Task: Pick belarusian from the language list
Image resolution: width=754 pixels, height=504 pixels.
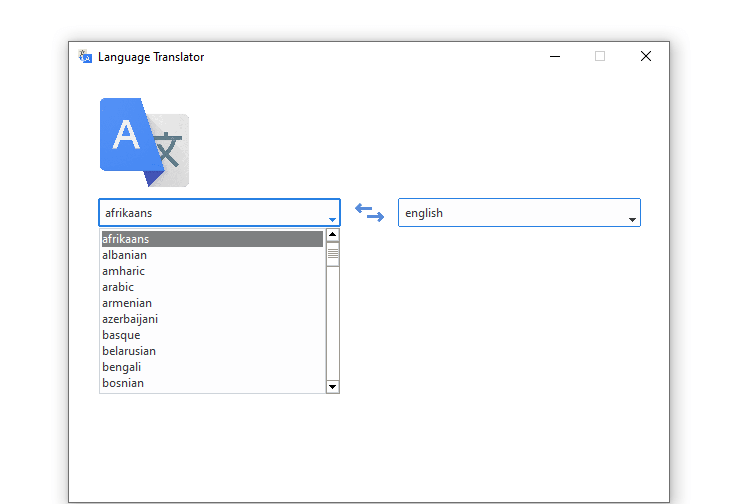Action: click(129, 351)
